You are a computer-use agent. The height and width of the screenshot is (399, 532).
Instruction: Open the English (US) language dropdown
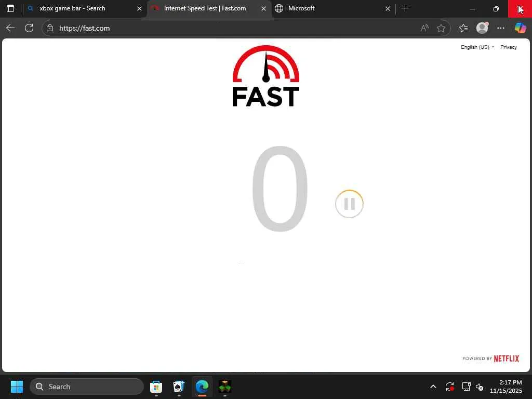click(x=477, y=47)
